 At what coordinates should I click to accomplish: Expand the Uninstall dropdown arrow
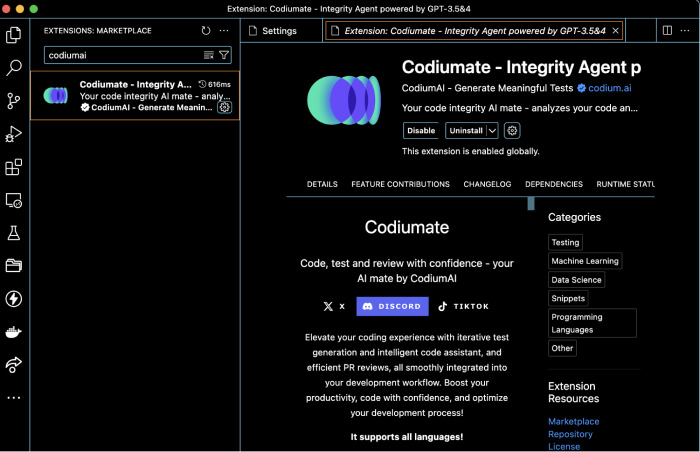pyautogui.click(x=492, y=130)
